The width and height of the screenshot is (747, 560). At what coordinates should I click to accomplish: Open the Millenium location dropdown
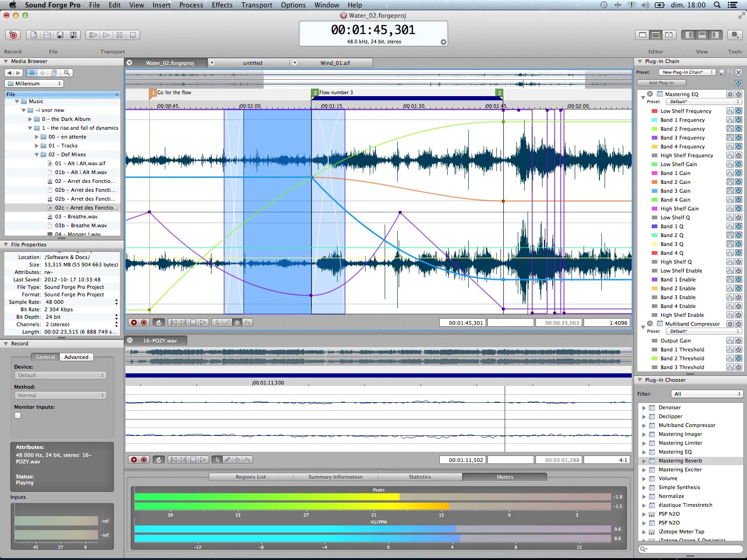pyautogui.click(x=34, y=84)
